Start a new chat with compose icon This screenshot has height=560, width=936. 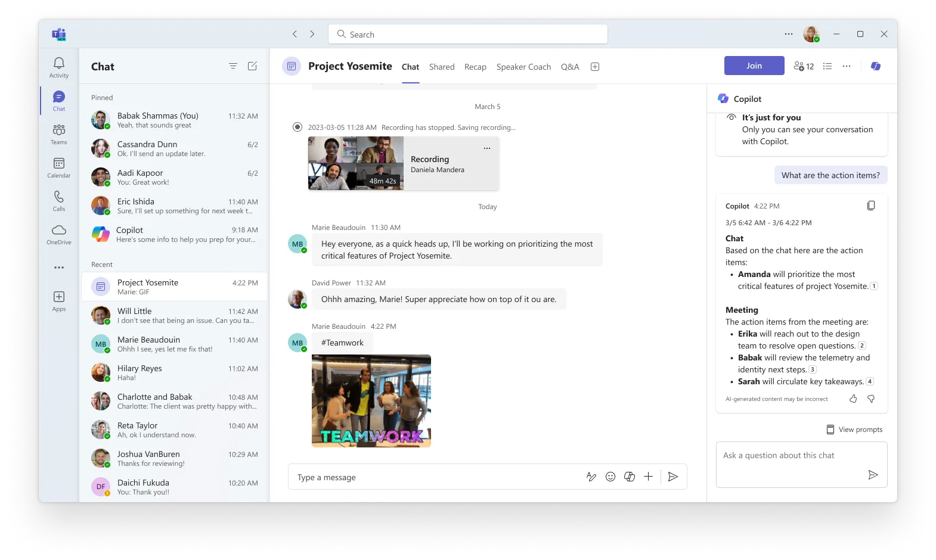click(x=252, y=66)
